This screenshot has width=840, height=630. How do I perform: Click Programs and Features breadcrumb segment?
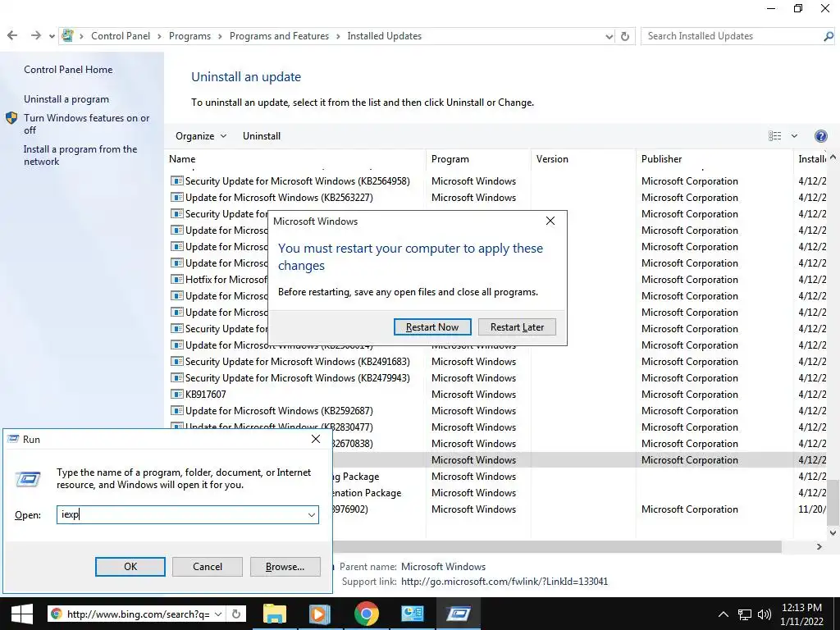[x=279, y=36]
